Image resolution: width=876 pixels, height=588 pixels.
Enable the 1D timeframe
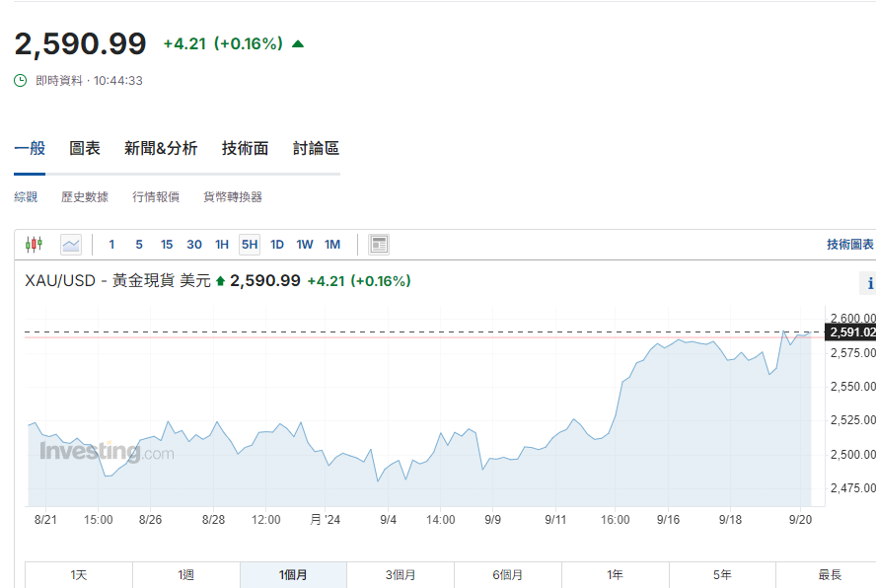(x=277, y=244)
